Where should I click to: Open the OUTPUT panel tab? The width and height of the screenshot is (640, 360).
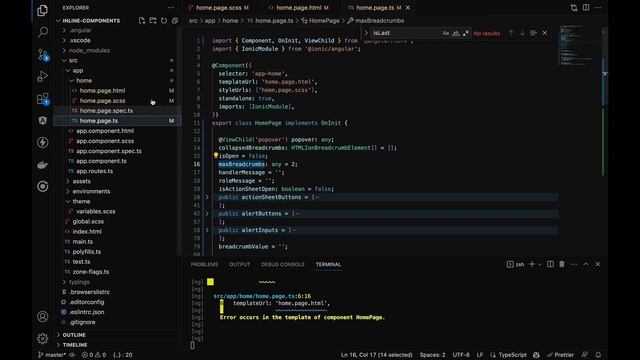pos(240,264)
